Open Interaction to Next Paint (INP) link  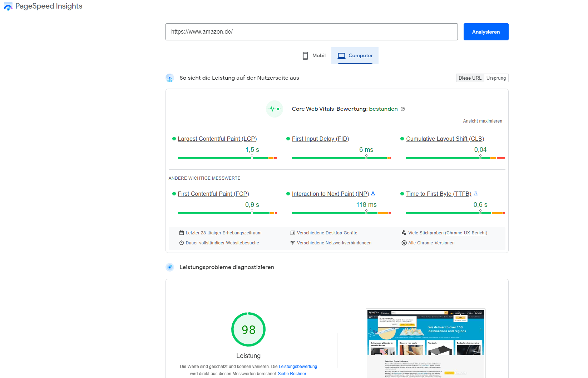(331, 194)
